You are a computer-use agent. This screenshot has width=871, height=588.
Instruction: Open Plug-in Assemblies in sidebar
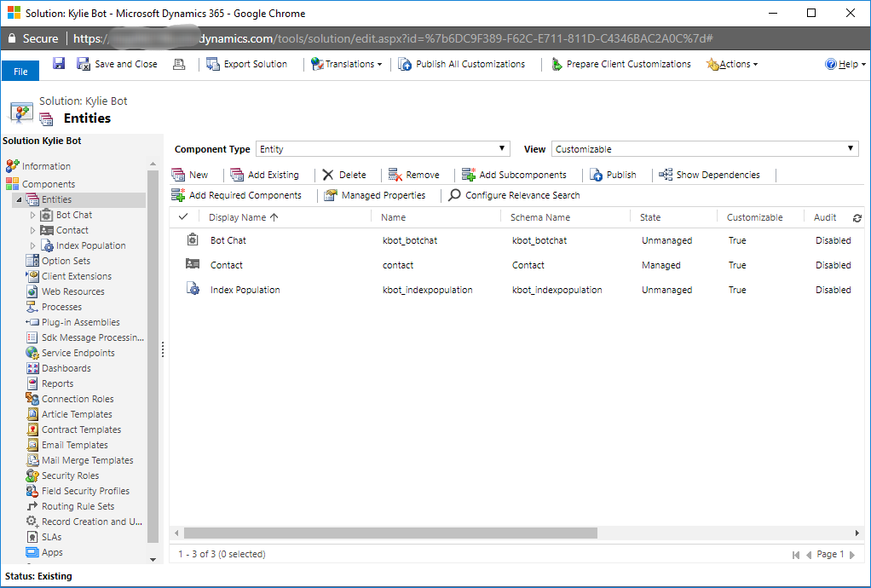(x=72, y=322)
